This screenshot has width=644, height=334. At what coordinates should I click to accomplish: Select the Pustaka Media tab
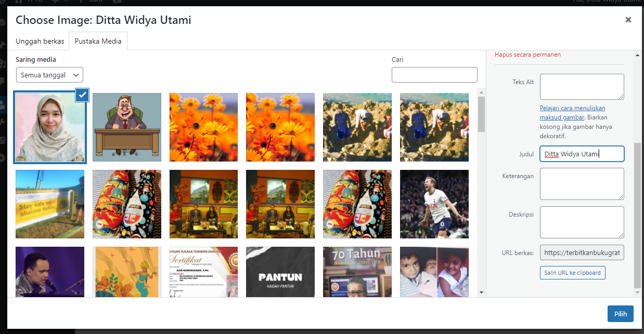(98, 41)
